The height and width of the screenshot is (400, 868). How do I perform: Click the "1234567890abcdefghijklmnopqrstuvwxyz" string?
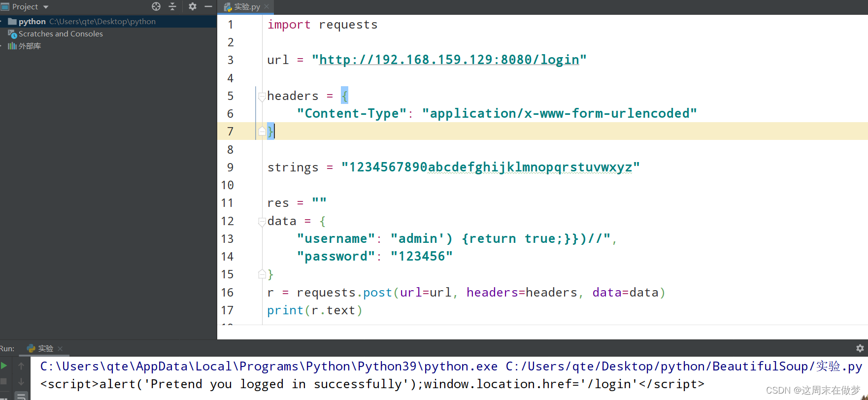(491, 167)
